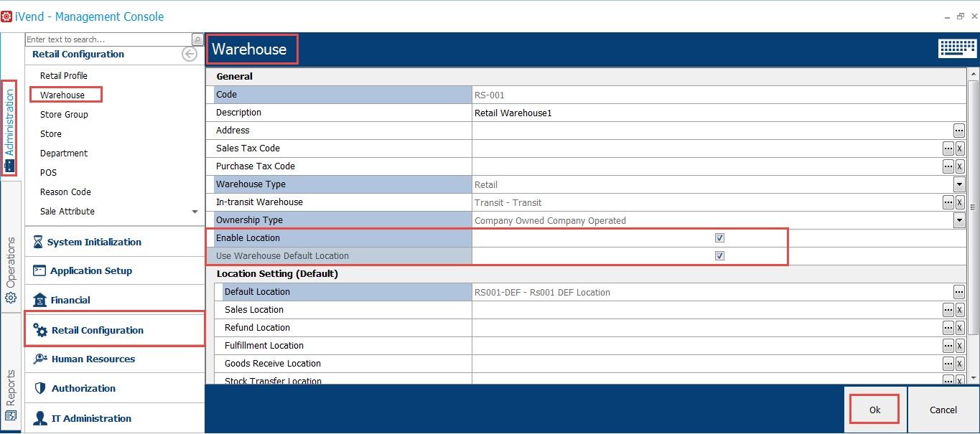Screen dimensions: 980x434
Task: Click the Human Resources people icon
Action: (x=39, y=359)
